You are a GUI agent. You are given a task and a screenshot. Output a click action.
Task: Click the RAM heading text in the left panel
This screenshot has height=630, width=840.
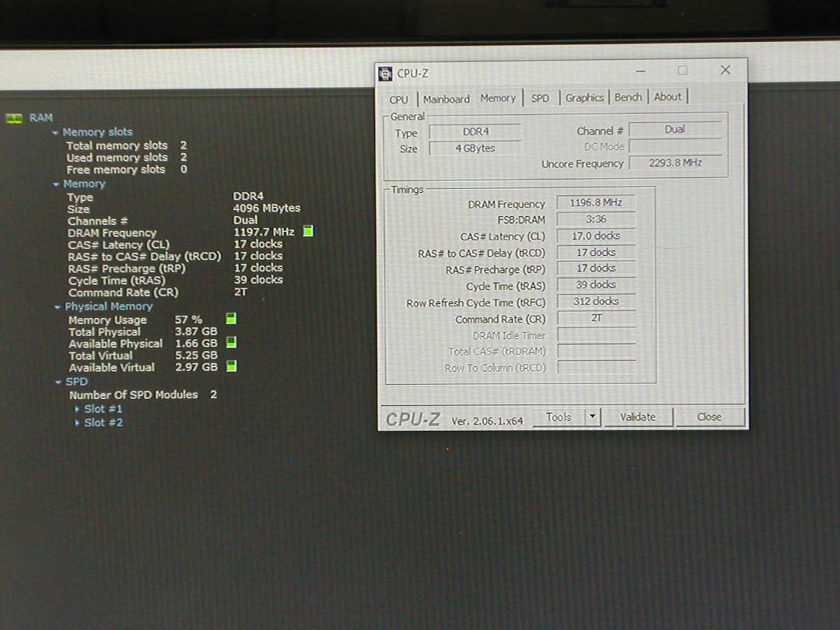40,118
